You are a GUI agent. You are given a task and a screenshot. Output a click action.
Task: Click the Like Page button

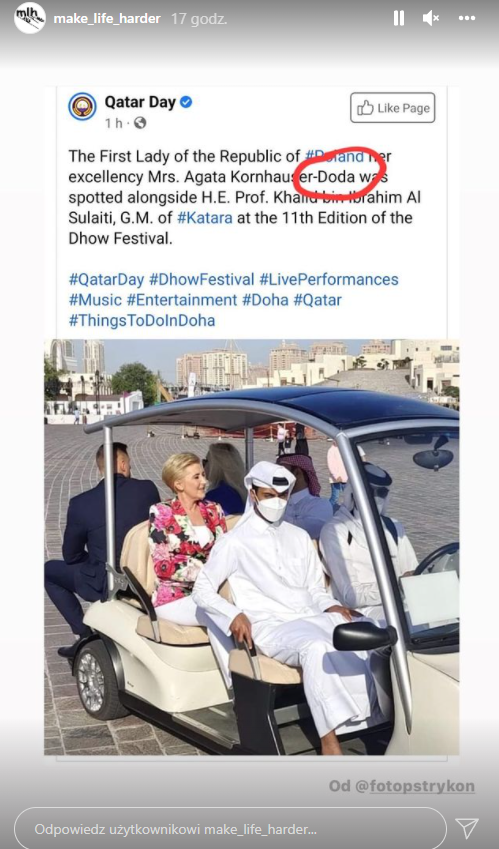(392, 108)
